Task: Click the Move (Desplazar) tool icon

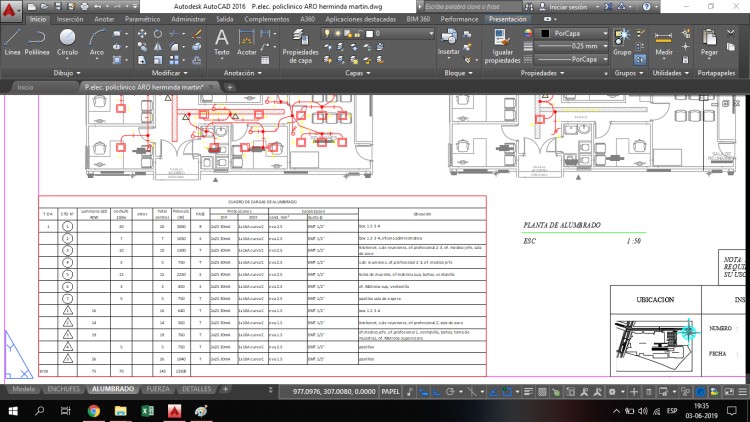Action: click(x=142, y=34)
